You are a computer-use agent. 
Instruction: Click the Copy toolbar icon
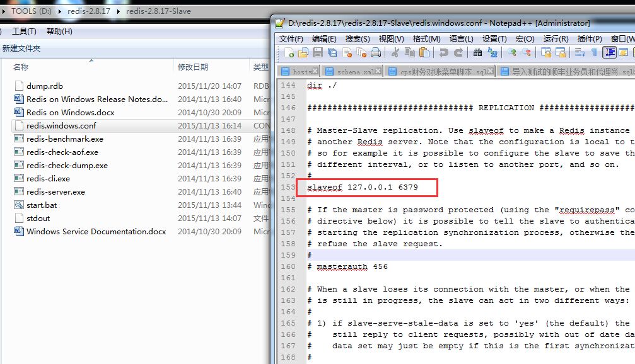410,52
